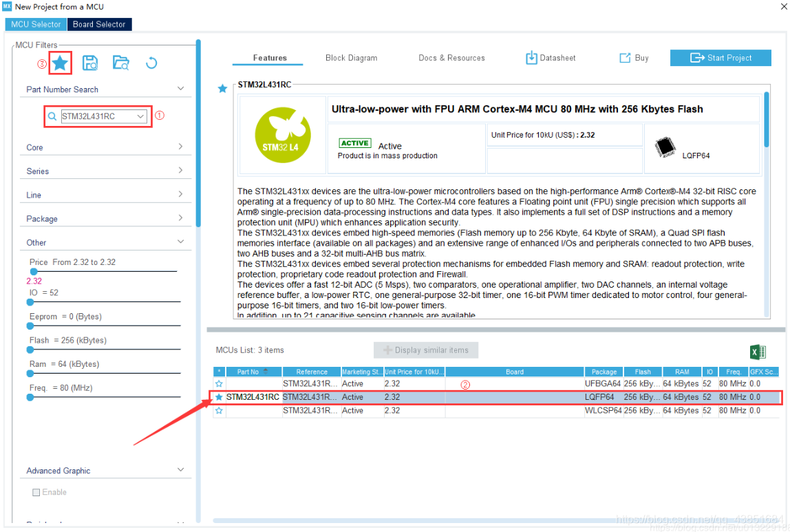Screen dimensions: 790x532
Task: Close the New Project window
Action: pyautogui.click(x=783, y=7)
